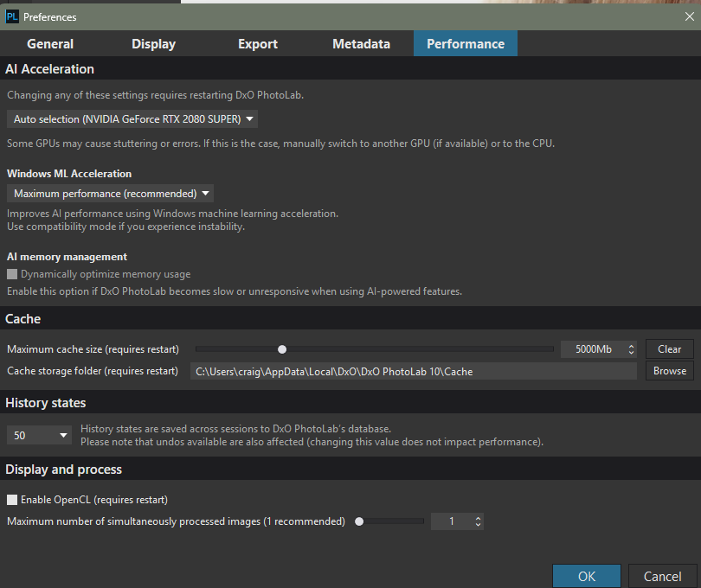This screenshot has height=588, width=701.
Task: Expand Windows ML Acceleration performance dropdown
Action: click(x=110, y=194)
